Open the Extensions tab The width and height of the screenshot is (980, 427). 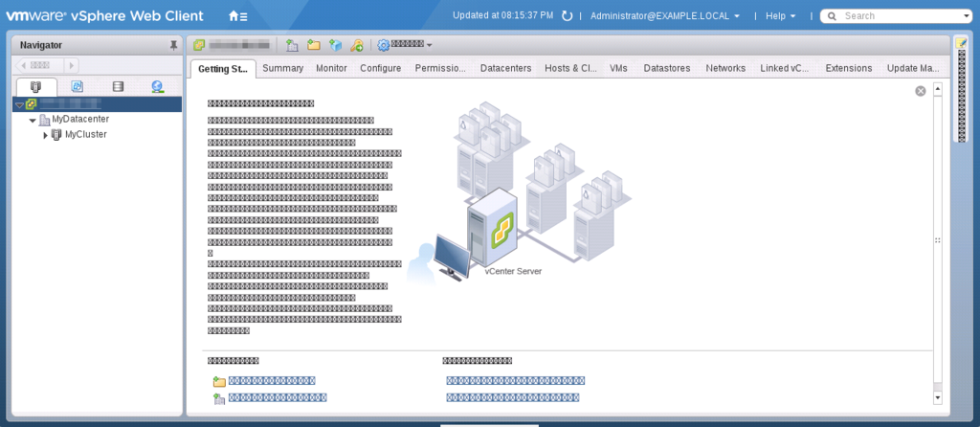(849, 68)
